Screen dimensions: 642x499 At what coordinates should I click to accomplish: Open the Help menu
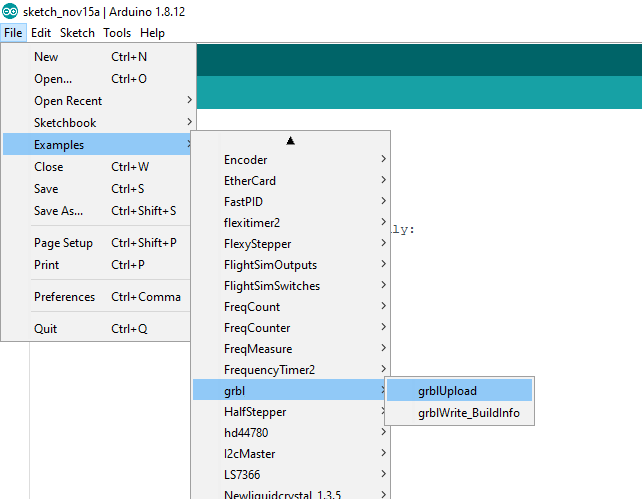[152, 33]
